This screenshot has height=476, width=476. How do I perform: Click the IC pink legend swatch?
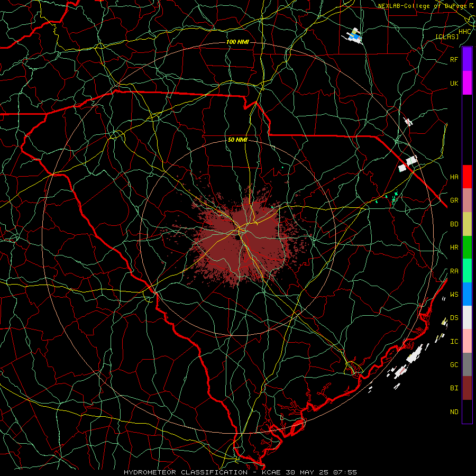click(x=467, y=341)
